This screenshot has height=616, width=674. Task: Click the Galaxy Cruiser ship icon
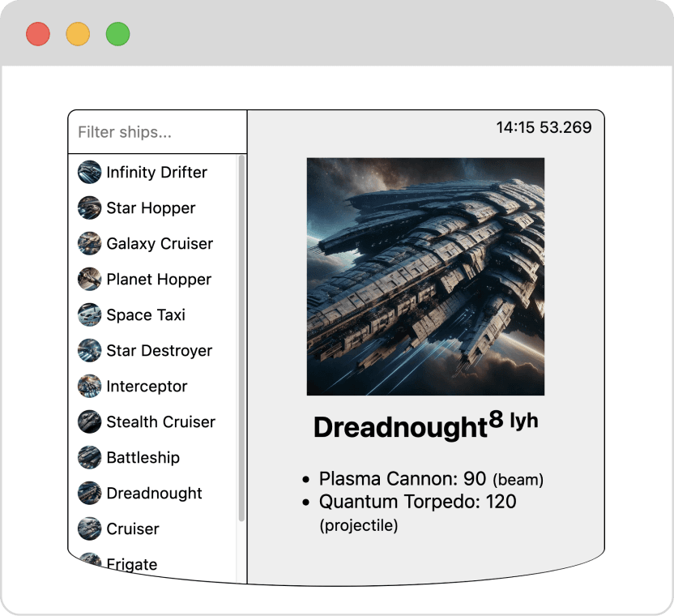89,243
